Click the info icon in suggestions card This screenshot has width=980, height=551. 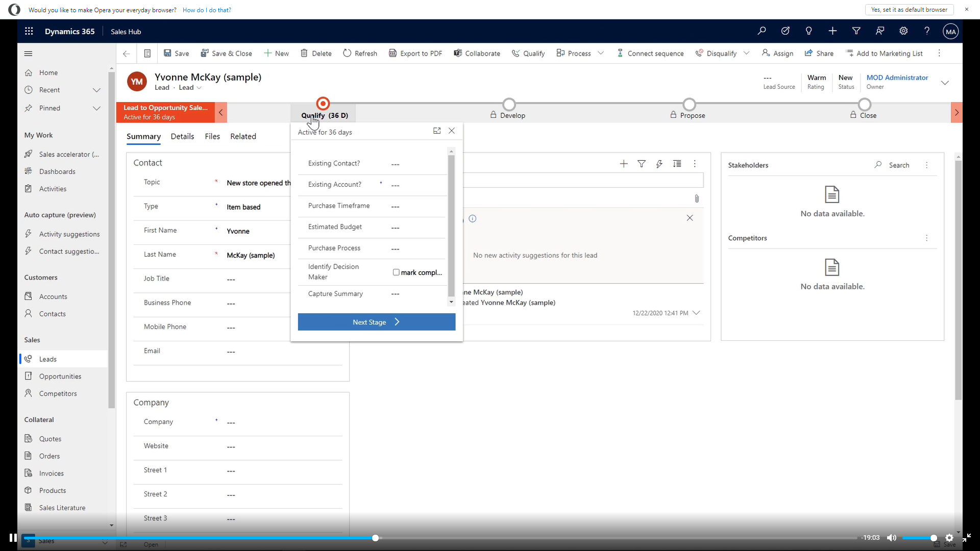pyautogui.click(x=473, y=219)
